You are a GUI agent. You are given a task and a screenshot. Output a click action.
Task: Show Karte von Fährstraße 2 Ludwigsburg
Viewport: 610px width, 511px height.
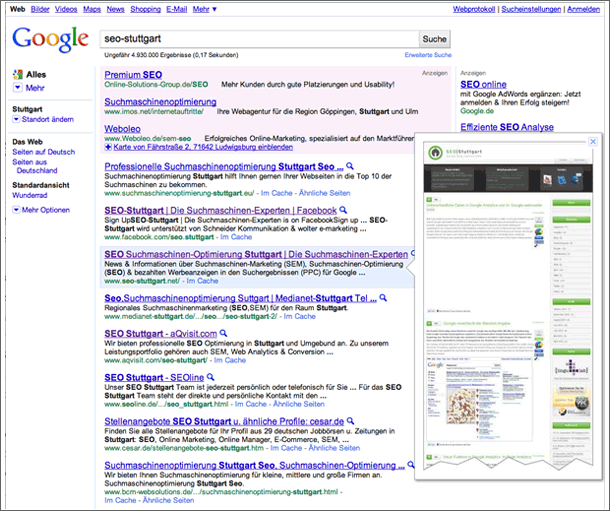point(203,147)
